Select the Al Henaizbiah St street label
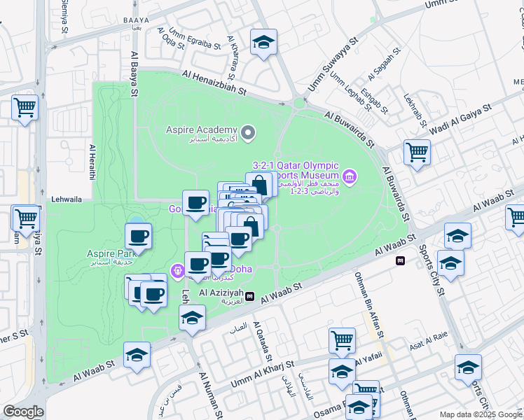 pyautogui.click(x=214, y=83)
